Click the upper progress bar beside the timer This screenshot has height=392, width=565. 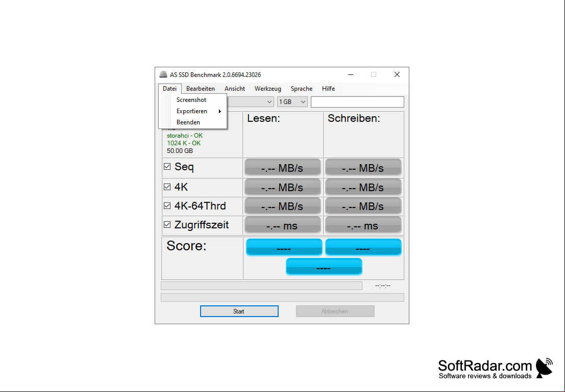point(262,286)
